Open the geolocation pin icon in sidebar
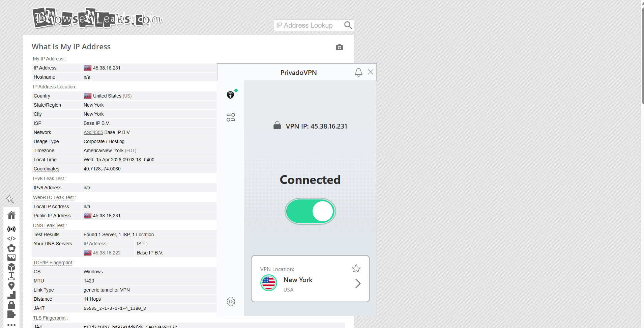This screenshot has height=328, width=644. point(11,286)
